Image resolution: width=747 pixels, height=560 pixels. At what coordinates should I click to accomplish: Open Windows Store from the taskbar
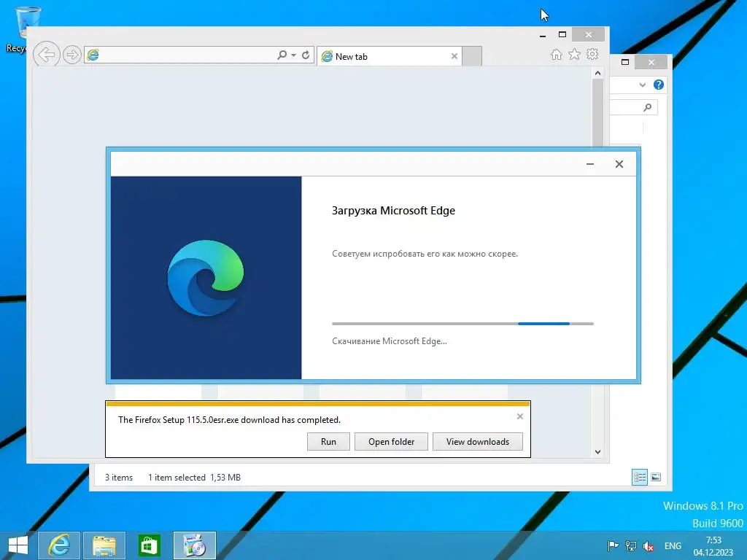(149, 545)
